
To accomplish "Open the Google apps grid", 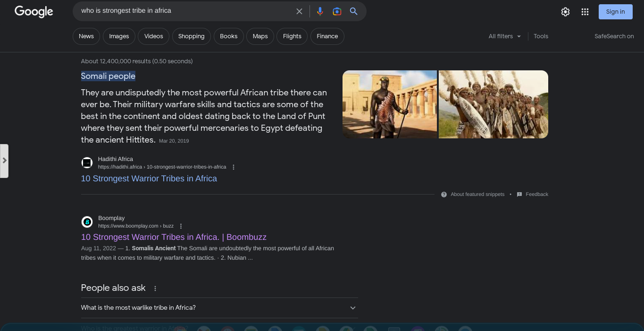I will coord(585,12).
